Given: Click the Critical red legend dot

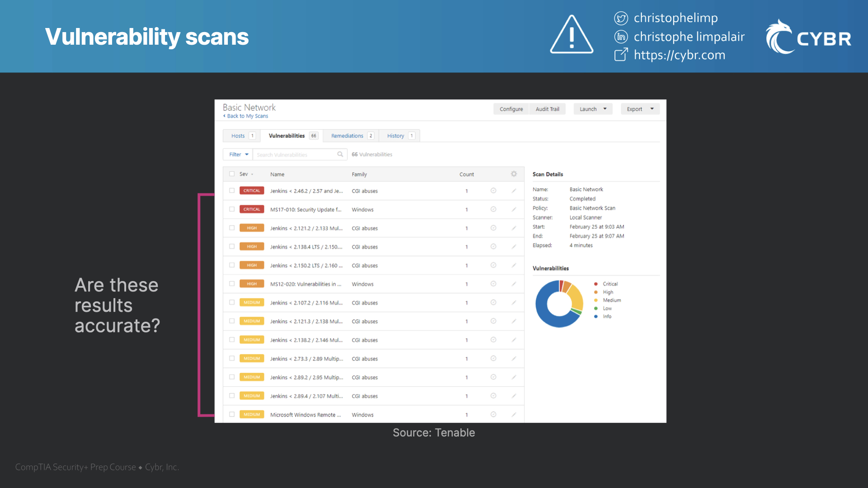Looking at the screenshot, I should pos(596,284).
